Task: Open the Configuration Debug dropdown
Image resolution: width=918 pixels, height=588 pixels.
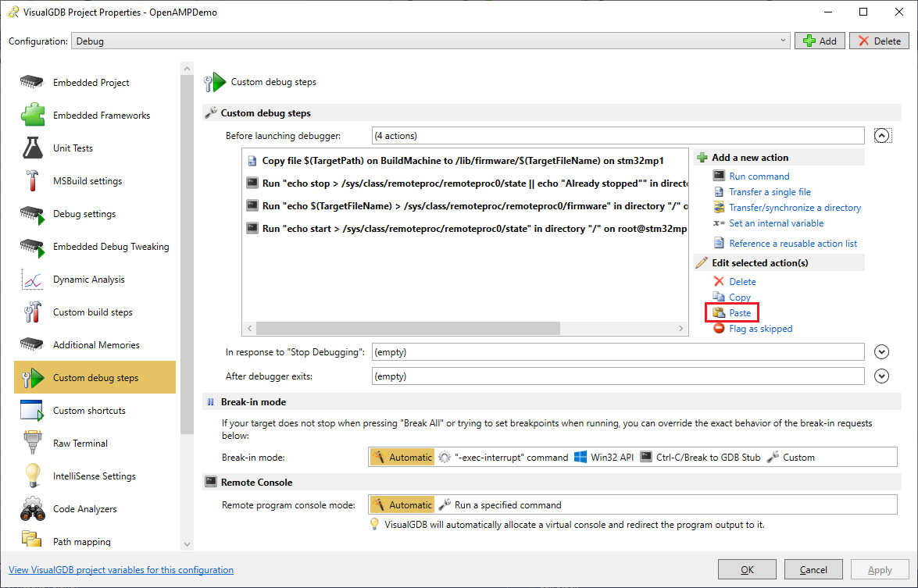Action: click(x=430, y=41)
